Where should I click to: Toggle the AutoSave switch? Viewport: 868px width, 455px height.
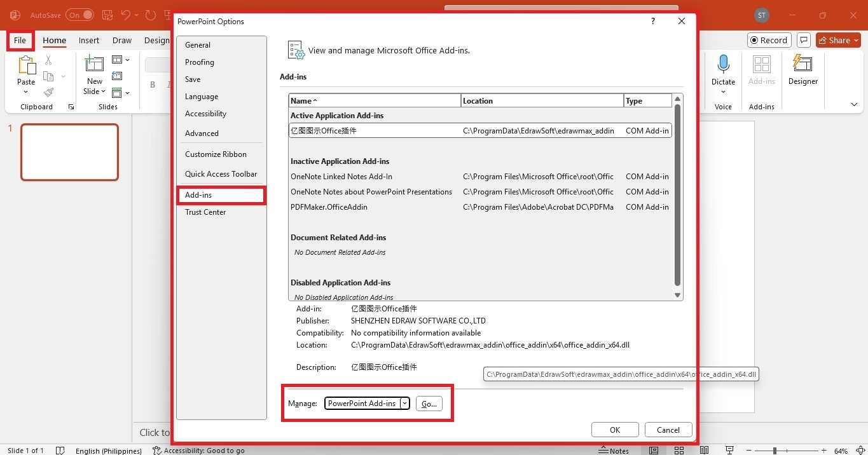point(79,15)
